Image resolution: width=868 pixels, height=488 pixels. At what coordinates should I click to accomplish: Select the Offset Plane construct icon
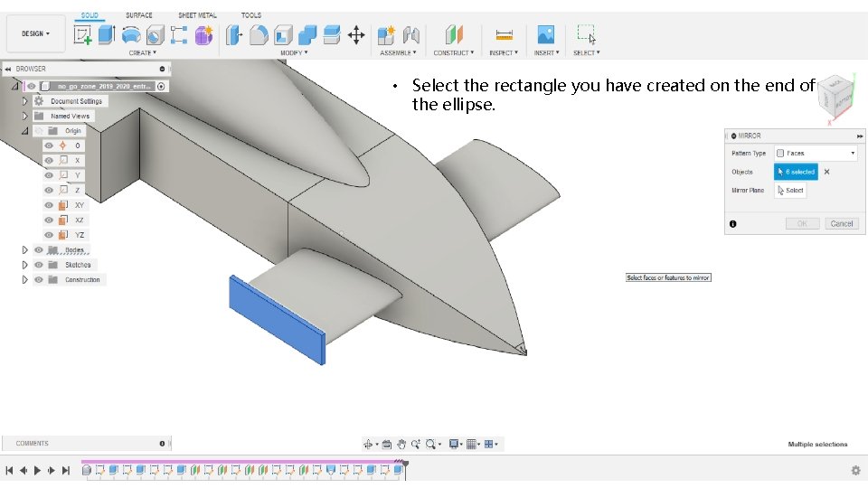click(454, 35)
